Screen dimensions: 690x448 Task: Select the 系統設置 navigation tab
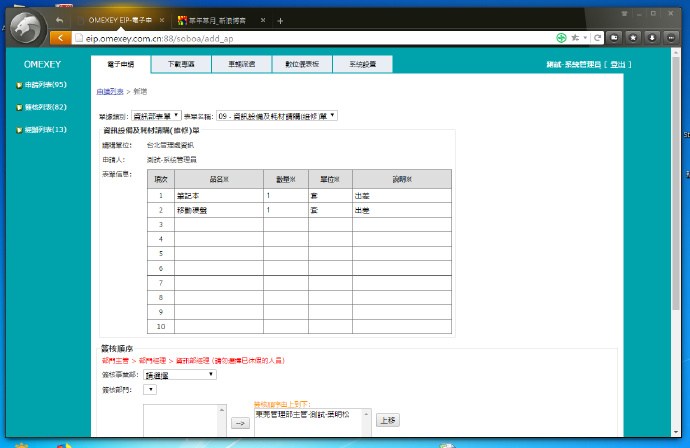[363, 64]
